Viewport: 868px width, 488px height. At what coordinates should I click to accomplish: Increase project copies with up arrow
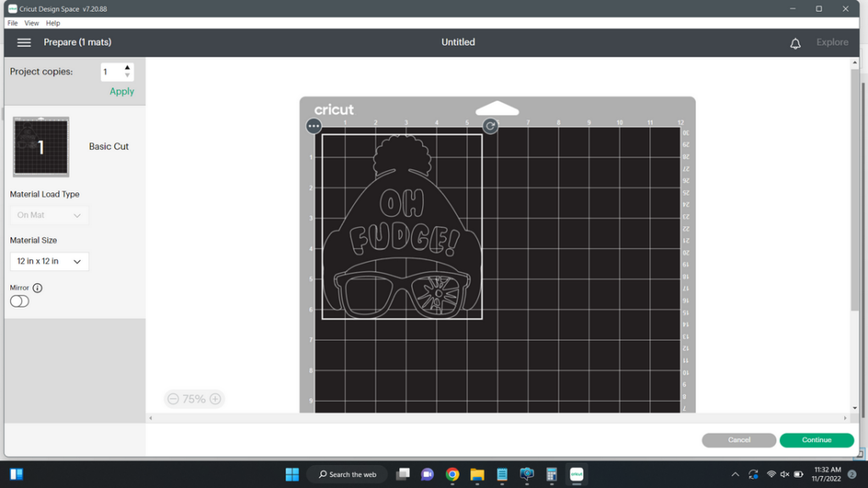pos(127,68)
